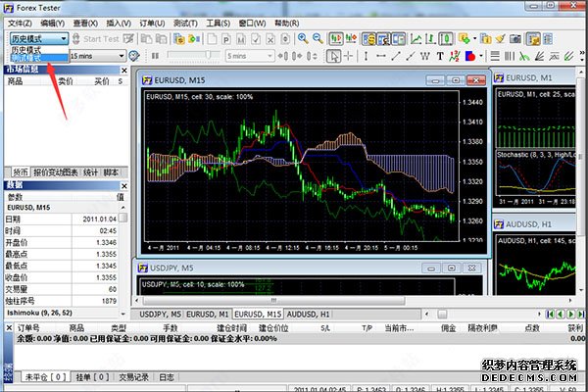Image resolution: width=588 pixels, height=392 pixels.
Task: Select the arrow cursor tool
Action: point(333,56)
